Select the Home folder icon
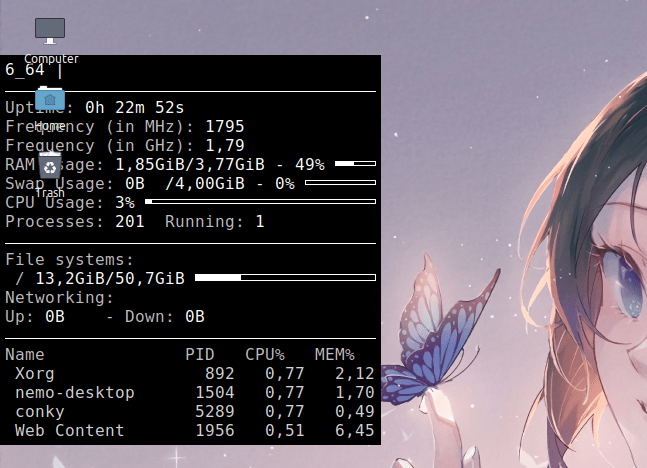Image resolution: width=647 pixels, height=468 pixels. 50,100
